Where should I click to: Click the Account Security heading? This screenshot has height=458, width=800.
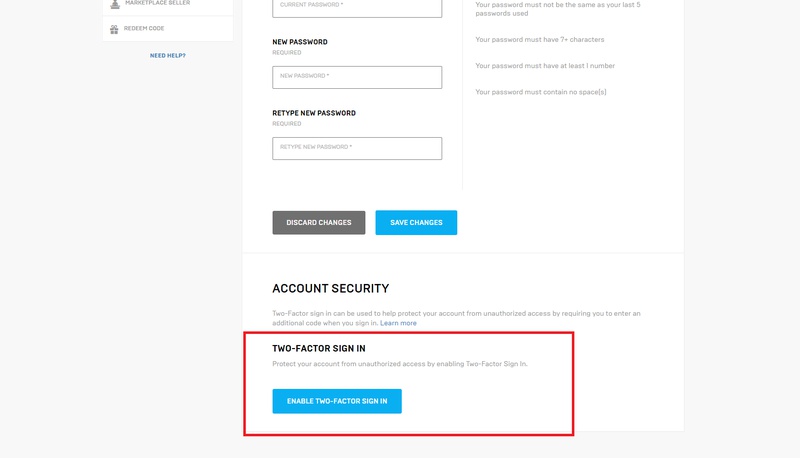pos(330,288)
